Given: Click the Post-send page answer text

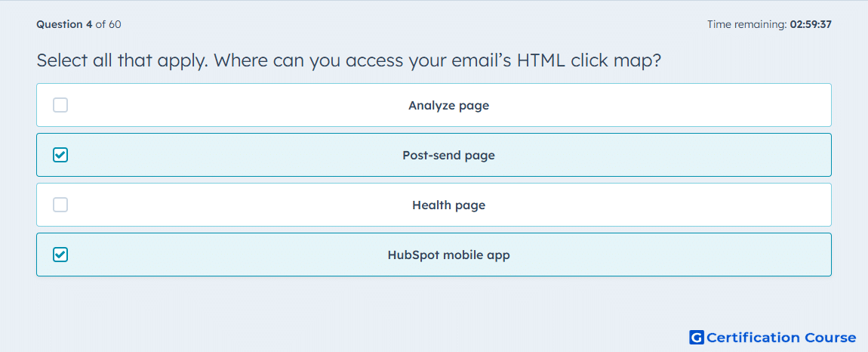Looking at the screenshot, I should (x=448, y=155).
